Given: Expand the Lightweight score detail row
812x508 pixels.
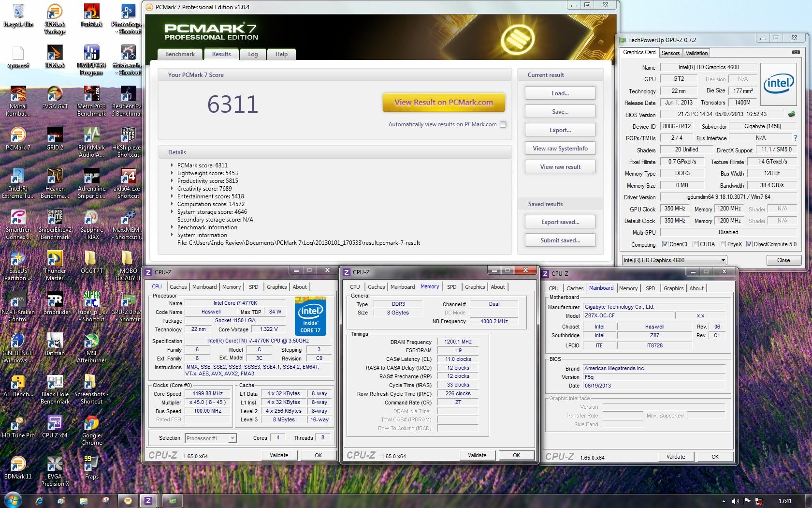Looking at the screenshot, I should [x=172, y=173].
